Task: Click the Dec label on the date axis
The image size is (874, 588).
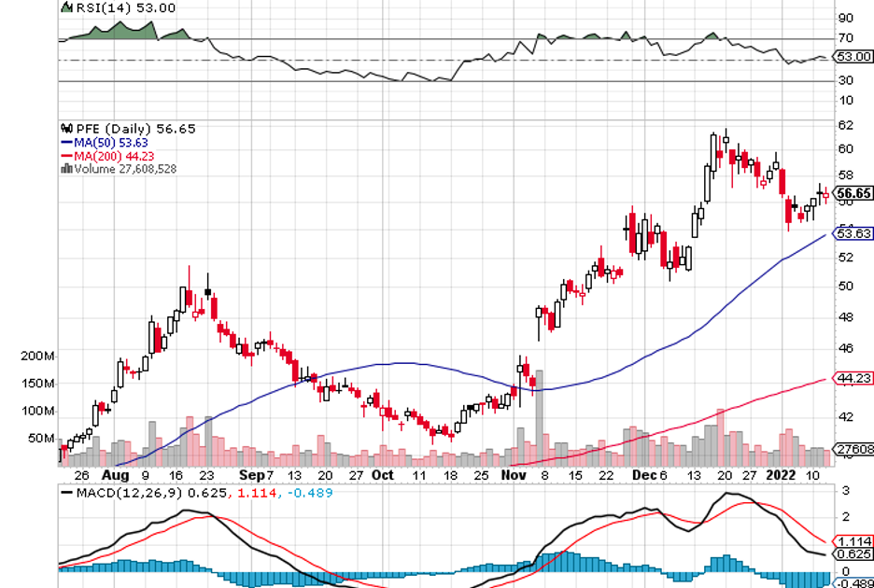Action: tap(638, 474)
